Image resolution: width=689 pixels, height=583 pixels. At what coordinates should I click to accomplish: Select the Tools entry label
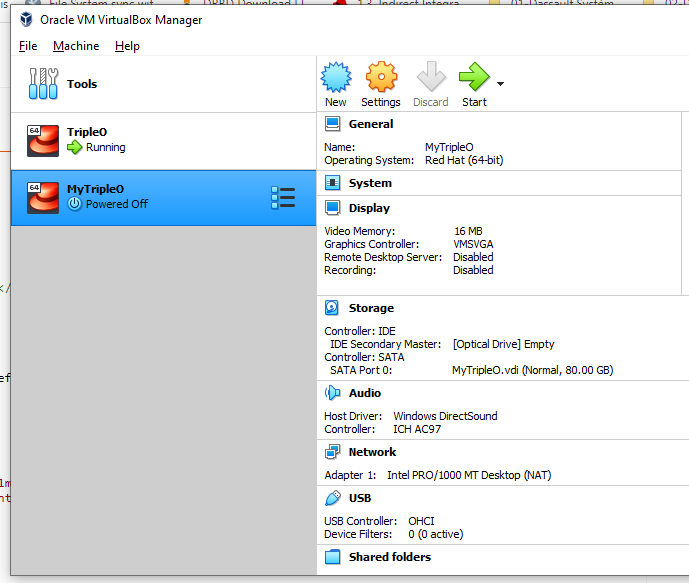pos(82,84)
